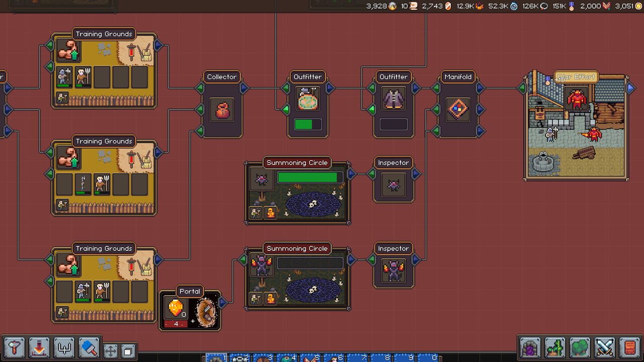Viewport: 644px width, 362px height.
Task: Click the Collector node title
Action: click(x=222, y=77)
